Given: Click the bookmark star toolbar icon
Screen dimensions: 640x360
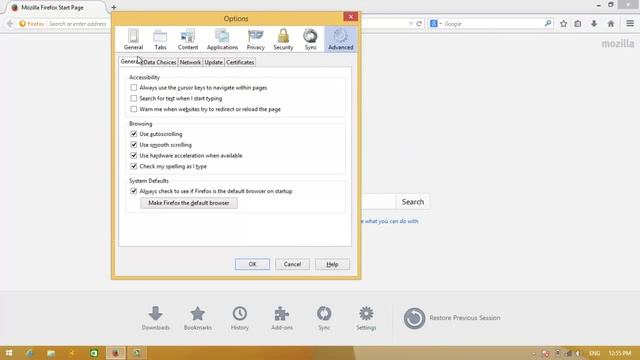Looking at the screenshot, I should click(564, 24).
